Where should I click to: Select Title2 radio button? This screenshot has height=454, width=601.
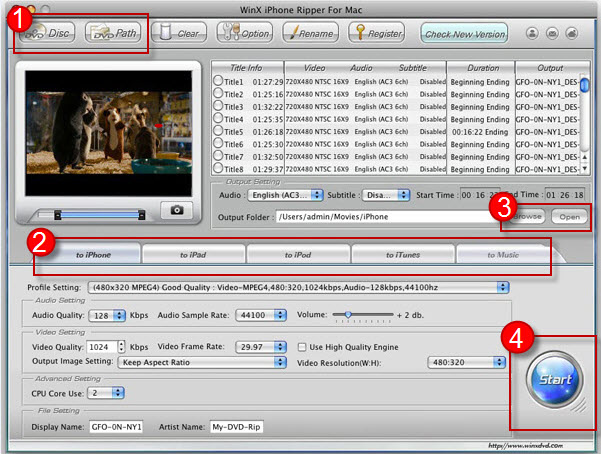[218, 93]
